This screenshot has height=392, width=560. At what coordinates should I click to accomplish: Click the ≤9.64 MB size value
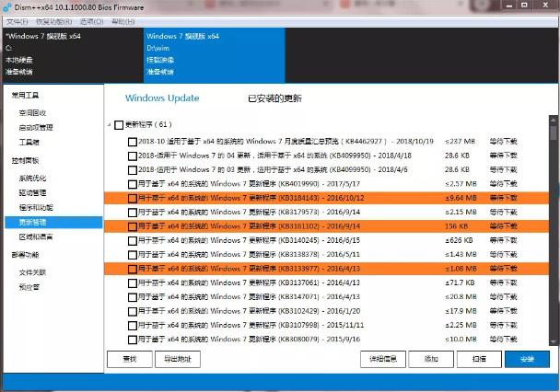(x=461, y=198)
